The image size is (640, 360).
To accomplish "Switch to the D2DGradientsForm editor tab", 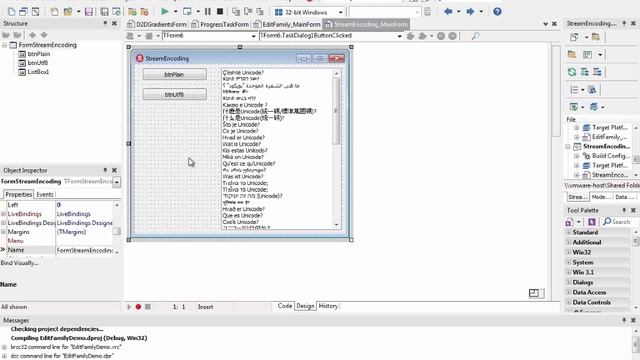I will pyautogui.click(x=157, y=24).
